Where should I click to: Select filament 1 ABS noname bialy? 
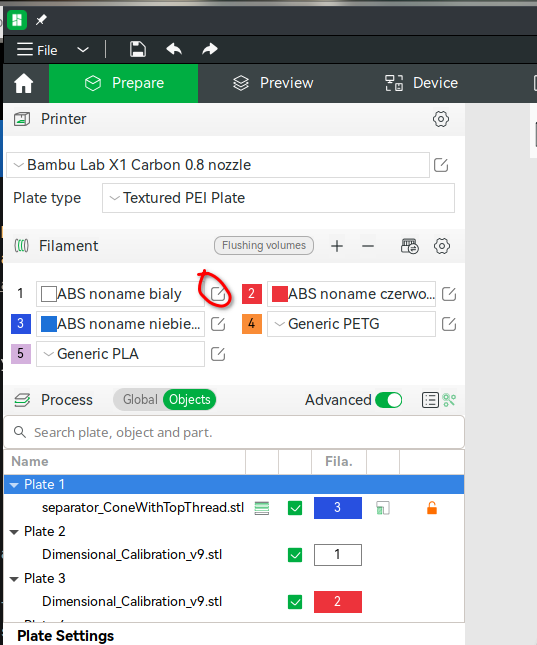[x=120, y=294]
